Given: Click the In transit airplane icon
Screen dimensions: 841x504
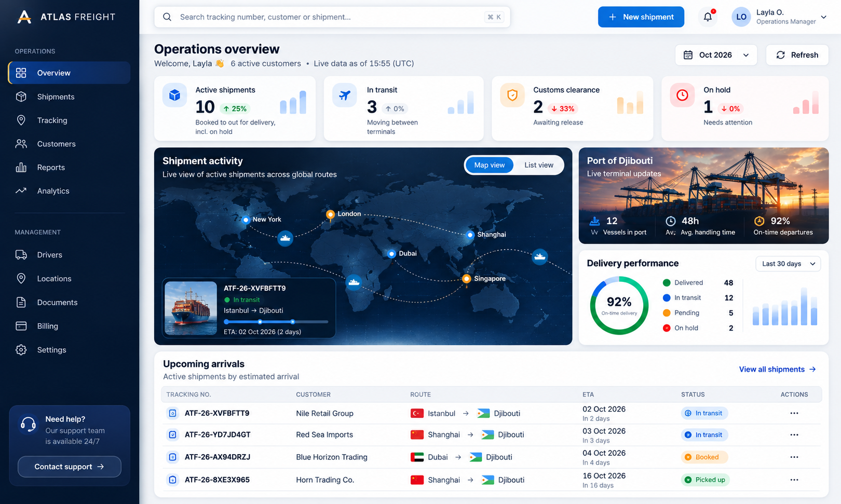Looking at the screenshot, I should pos(345,96).
